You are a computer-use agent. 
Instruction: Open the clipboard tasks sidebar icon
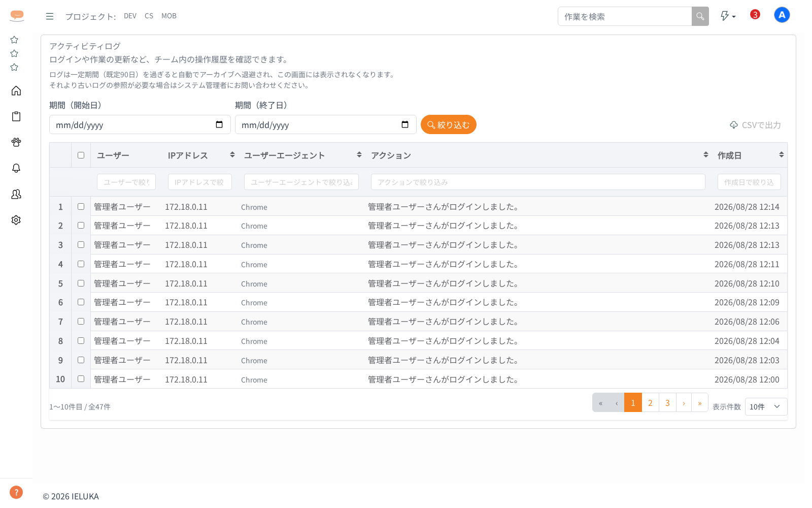[16, 116]
